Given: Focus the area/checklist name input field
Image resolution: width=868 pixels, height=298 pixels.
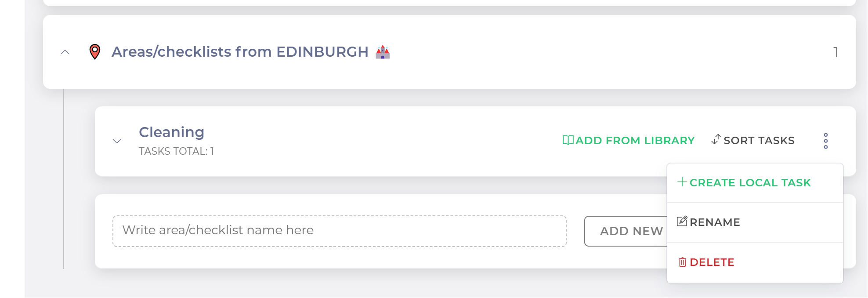Looking at the screenshot, I should click(x=340, y=231).
